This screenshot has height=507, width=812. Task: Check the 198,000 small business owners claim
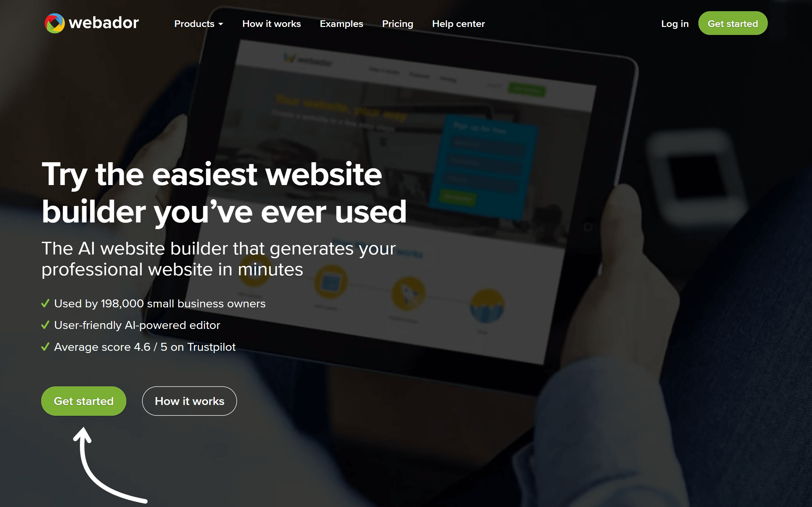(x=158, y=303)
